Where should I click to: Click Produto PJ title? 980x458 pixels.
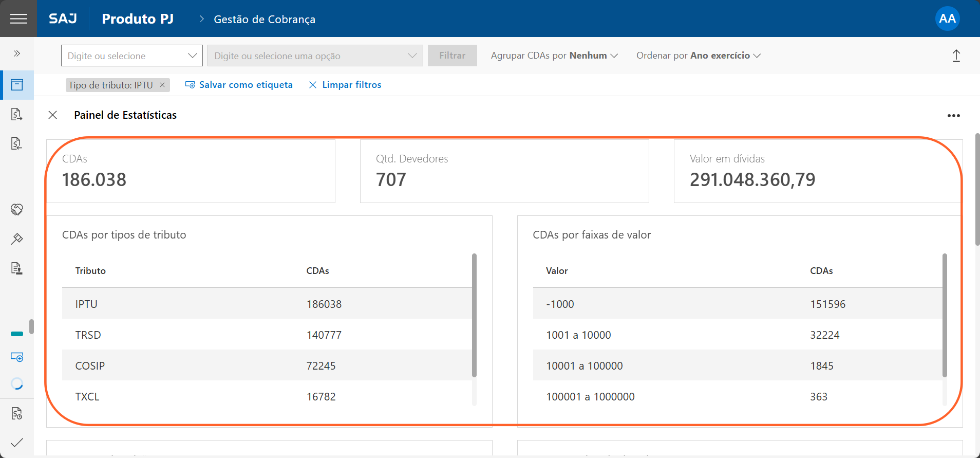(x=138, y=19)
